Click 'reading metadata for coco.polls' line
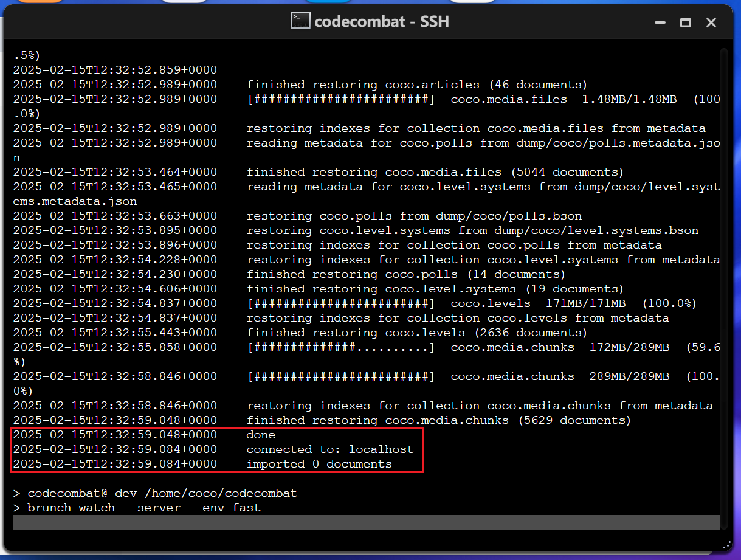The width and height of the screenshot is (741, 560). coord(483,143)
